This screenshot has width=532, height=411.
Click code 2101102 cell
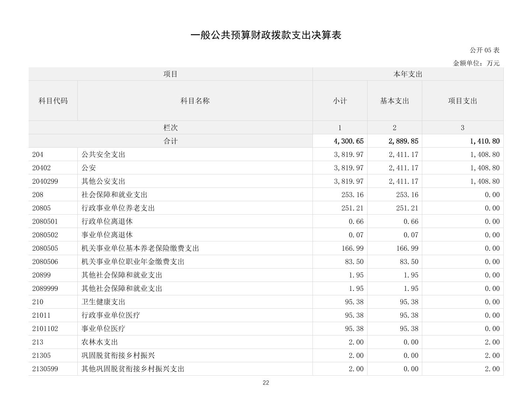(x=53, y=328)
